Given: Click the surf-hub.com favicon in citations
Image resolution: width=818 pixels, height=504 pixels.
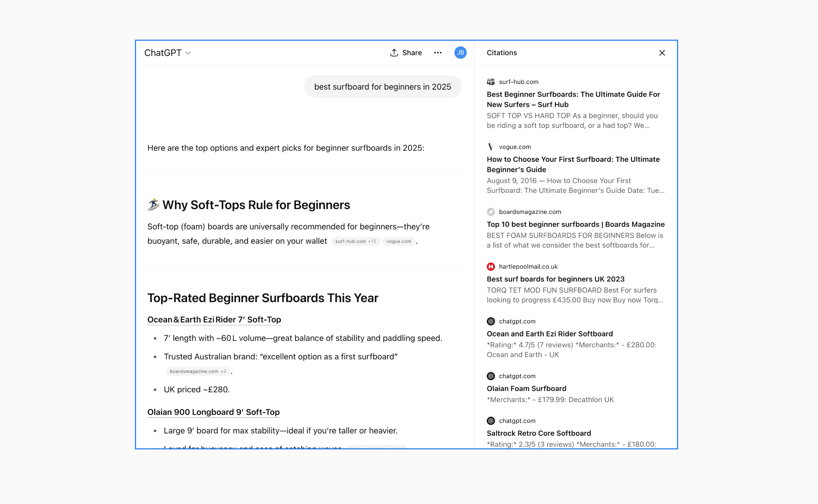Looking at the screenshot, I should [491, 82].
